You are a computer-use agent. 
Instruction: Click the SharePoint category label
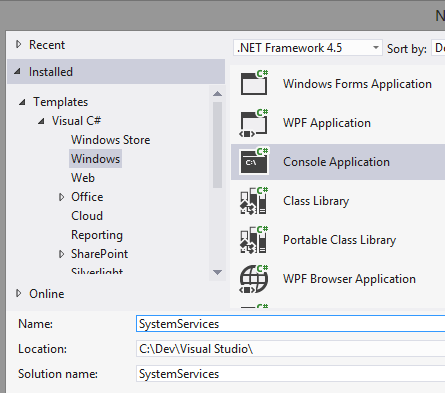pyautogui.click(x=99, y=254)
